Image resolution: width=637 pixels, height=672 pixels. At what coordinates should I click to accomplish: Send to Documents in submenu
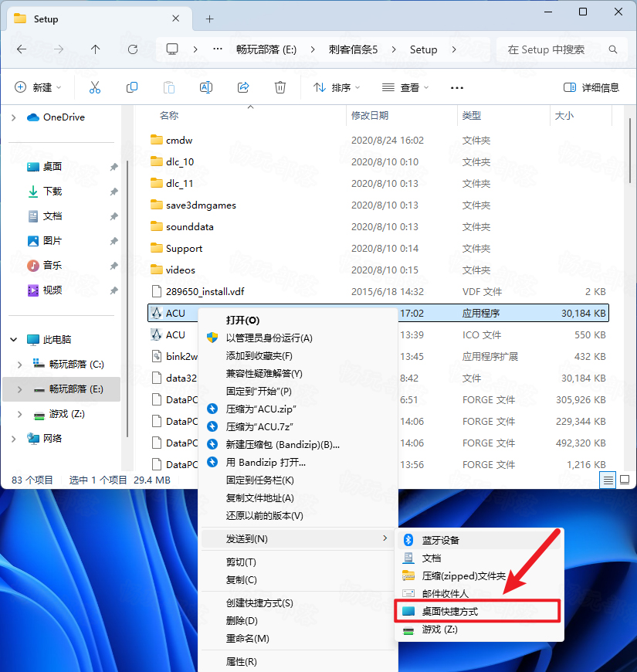[479, 558]
